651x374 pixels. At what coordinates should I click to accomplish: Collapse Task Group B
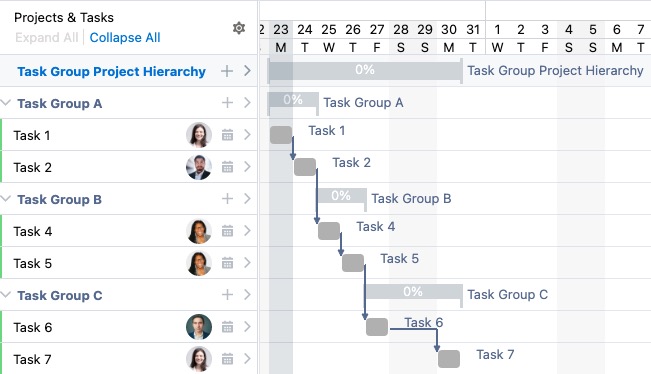point(6,198)
